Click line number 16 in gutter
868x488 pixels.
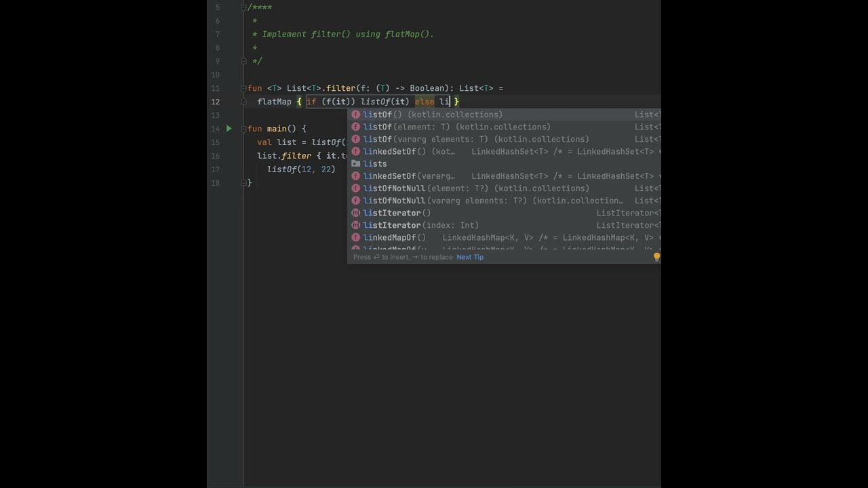coord(216,156)
